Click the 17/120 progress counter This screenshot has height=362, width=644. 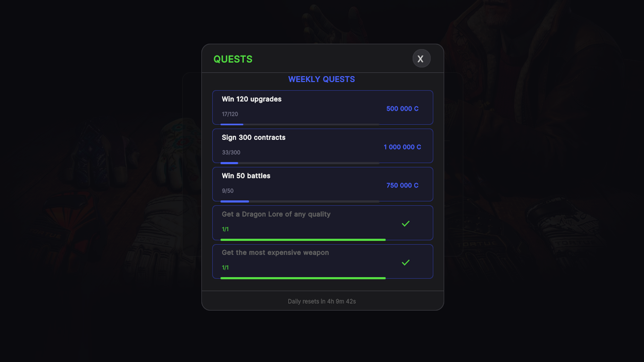pyautogui.click(x=229, y=114)
